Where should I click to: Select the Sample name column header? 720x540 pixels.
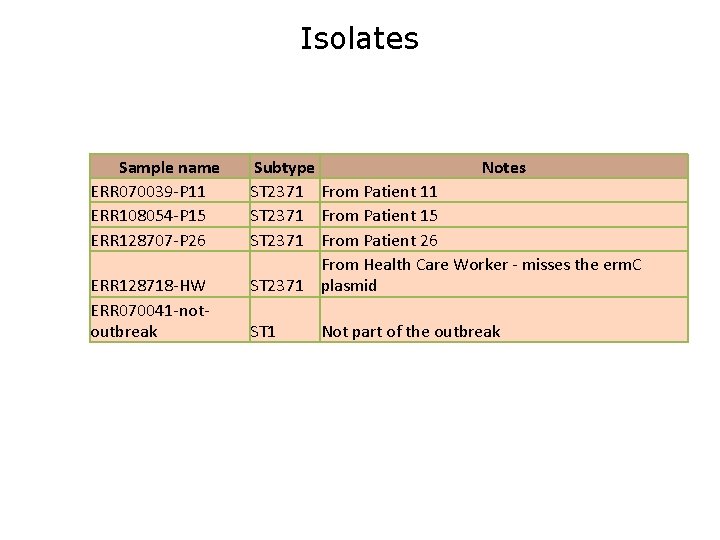click(x=169, y=167)
